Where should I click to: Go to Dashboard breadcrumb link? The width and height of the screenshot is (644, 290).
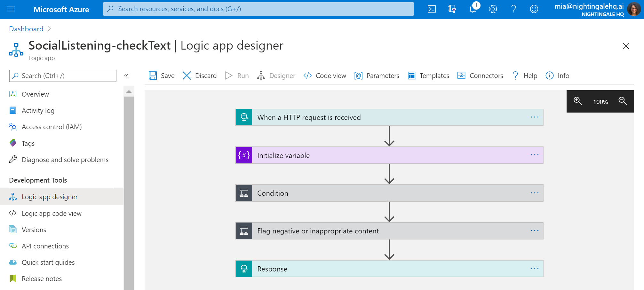tap(26, 29)
